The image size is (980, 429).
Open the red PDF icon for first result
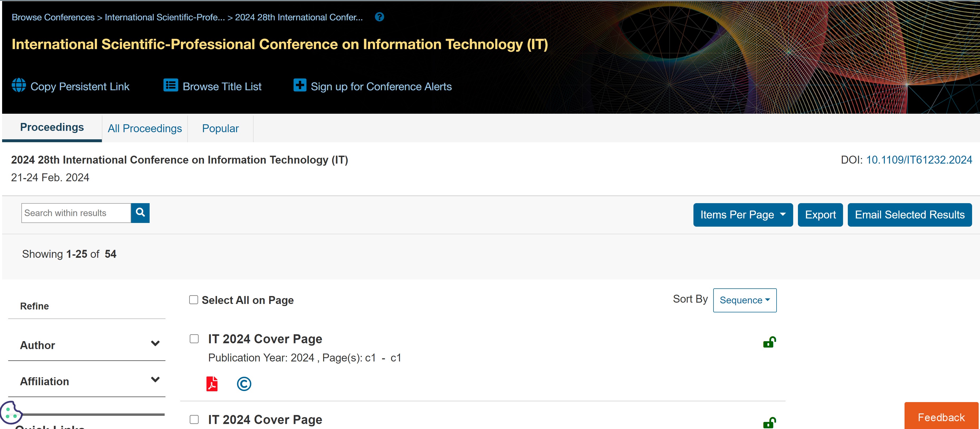212,384
